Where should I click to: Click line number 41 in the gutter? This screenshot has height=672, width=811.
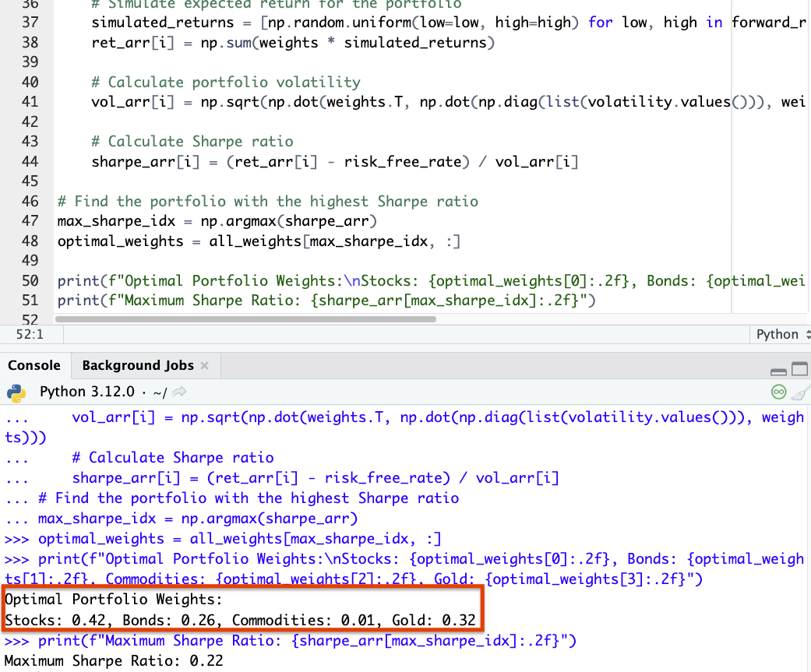coord(30,102)
